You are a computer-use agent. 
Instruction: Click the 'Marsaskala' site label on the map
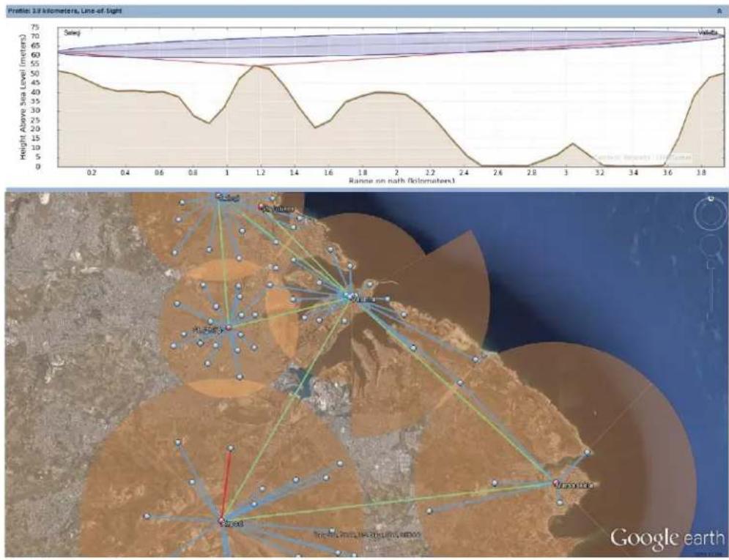577,485
